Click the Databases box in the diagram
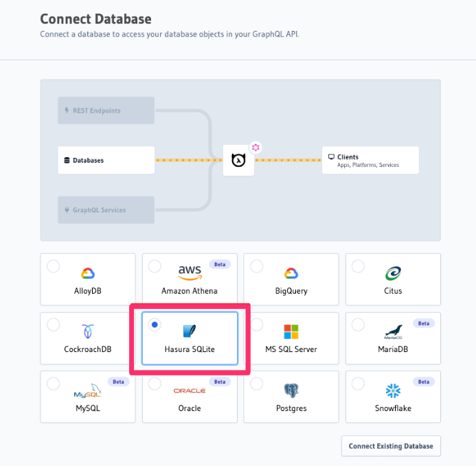Screen dimensions: 476x466 [106, 160]
